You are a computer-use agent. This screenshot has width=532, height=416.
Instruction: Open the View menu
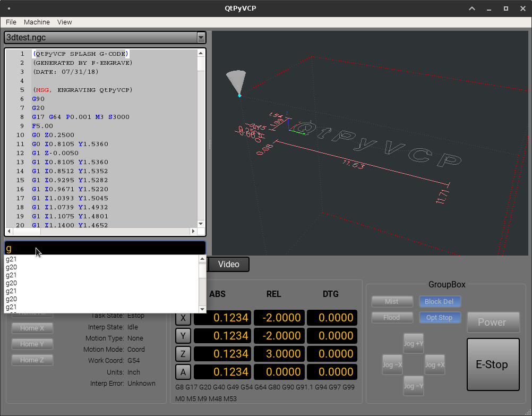click(64, 22)
